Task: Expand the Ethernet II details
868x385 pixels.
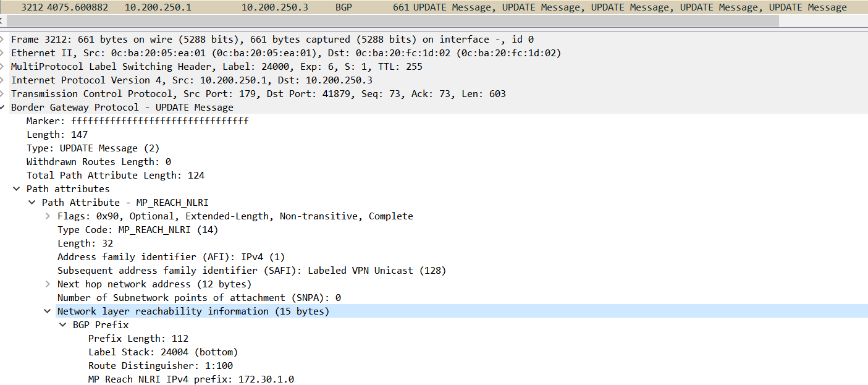Action: click(x=3, y=53)
